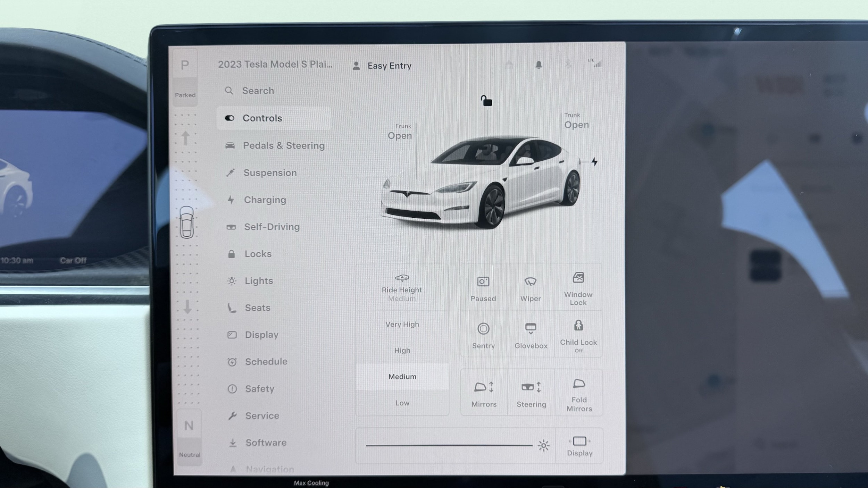Click the Safety alert icon
The height and width of the screenshot is (488, 868).
tap(232, 389)
